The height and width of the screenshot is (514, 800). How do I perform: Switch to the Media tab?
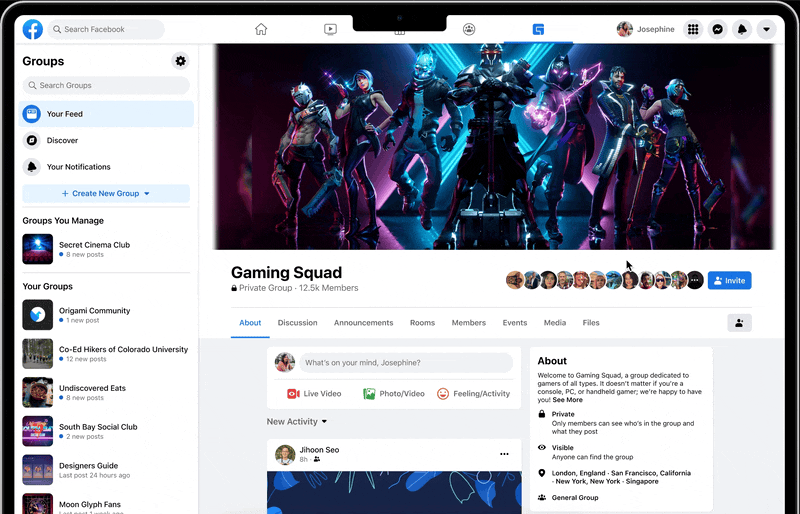[x=555, y=323]
